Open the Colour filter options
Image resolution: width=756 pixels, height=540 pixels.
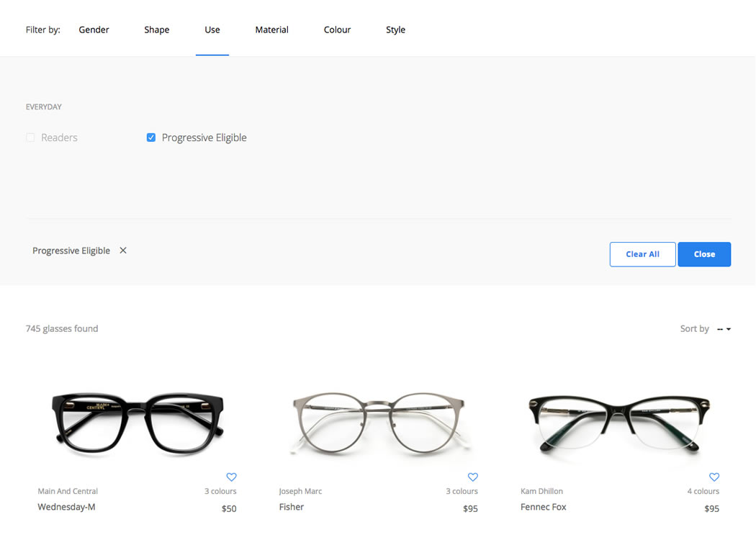coord(337,30)
